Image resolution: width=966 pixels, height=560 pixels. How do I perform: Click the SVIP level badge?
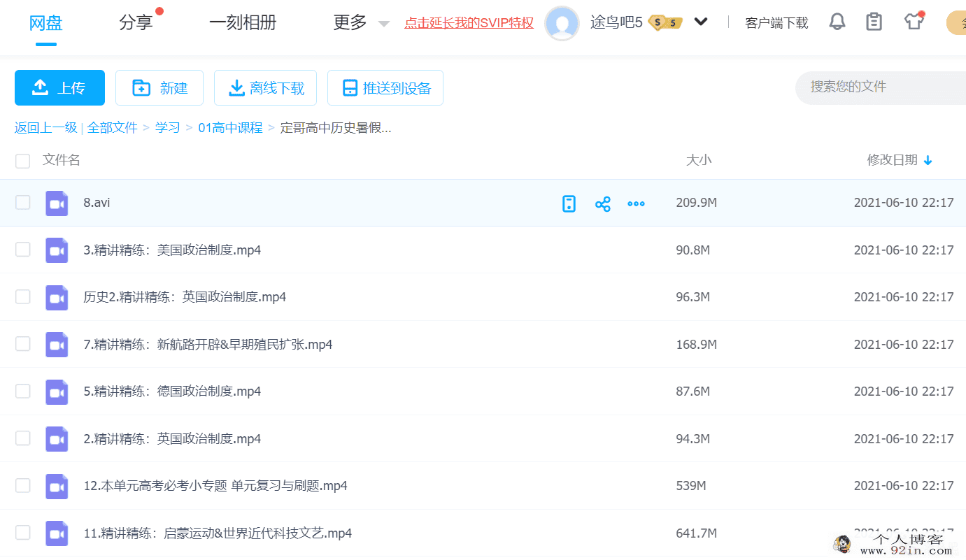click(x=665, y=22)
